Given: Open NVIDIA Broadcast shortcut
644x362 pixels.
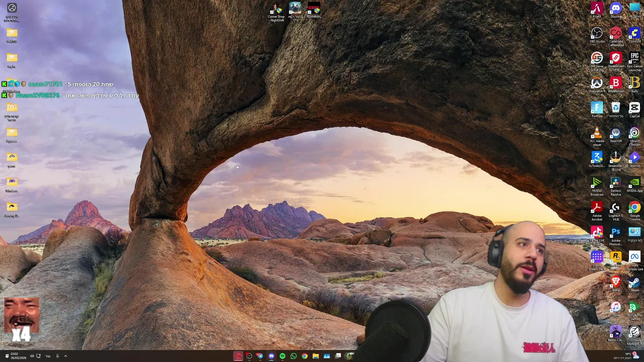Looking at the screenshot, I should pyautogui.click(x=597, y=186).
